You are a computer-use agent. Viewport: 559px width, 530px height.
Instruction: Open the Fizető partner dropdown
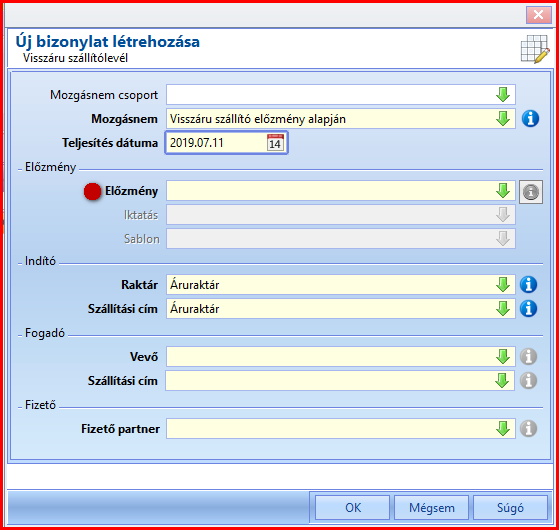click(x=503, y=428)
